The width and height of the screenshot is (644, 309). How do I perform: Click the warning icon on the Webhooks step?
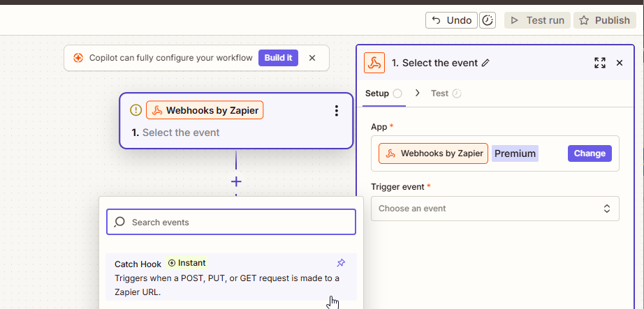pos(136,110)
